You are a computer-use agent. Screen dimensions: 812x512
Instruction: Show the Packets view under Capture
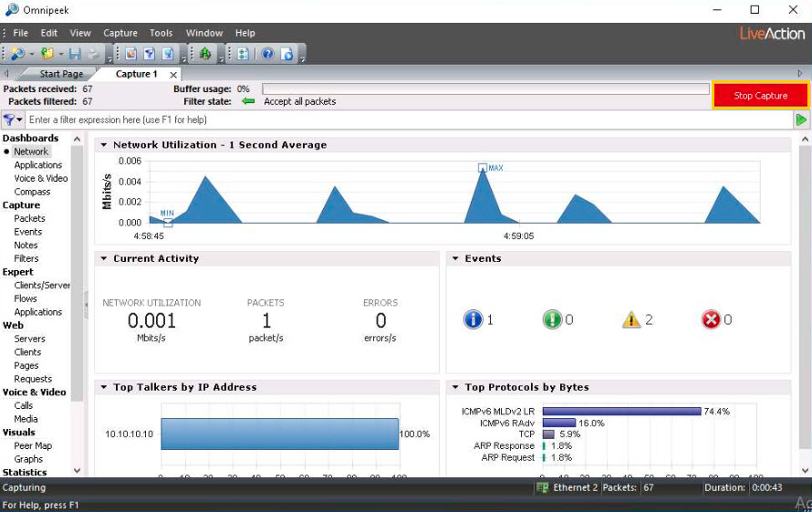point(29,219)
